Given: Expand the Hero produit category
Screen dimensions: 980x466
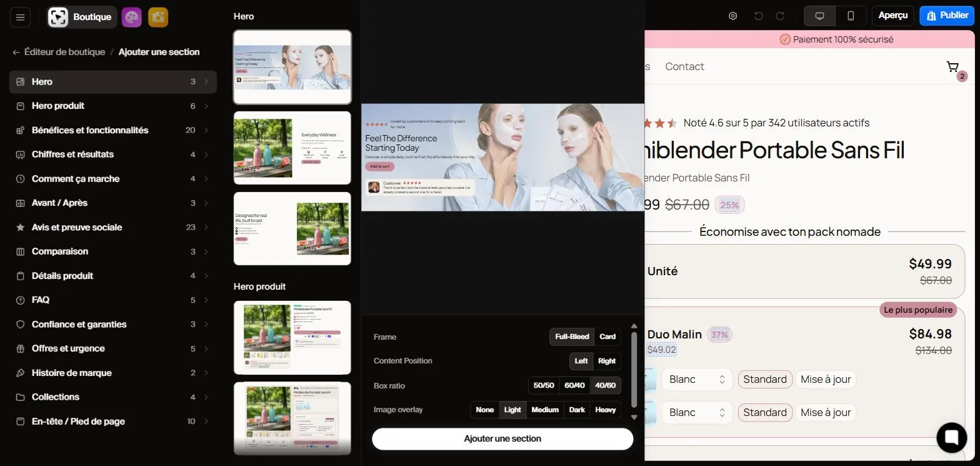Looking at the screenshot, I should (x=113, y=106).
